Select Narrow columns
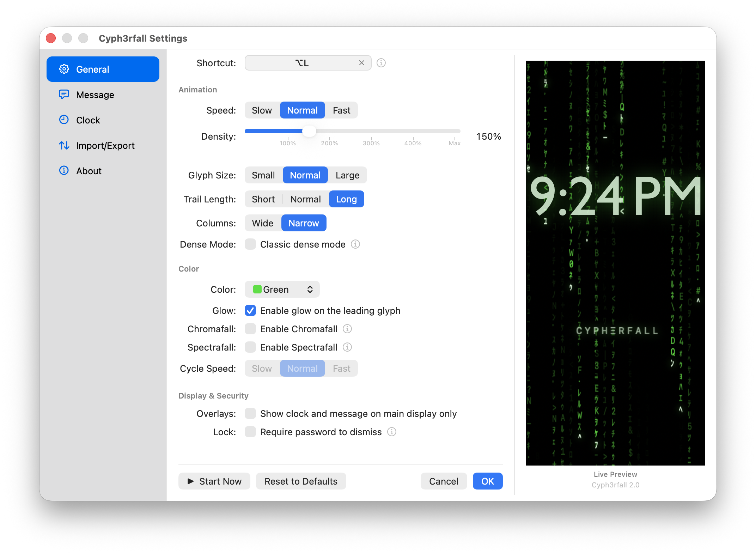Viewport: 756px width, 553px height. coord(304,223)
